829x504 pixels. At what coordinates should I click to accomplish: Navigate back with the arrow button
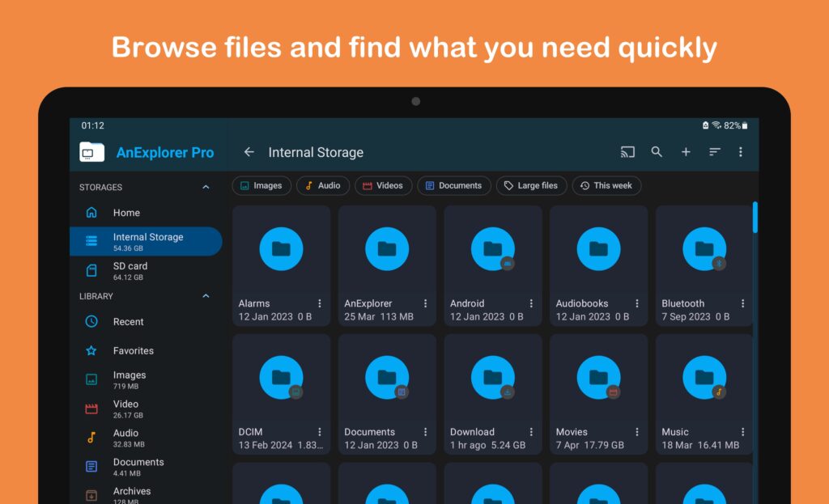click(x=249, y=151)
